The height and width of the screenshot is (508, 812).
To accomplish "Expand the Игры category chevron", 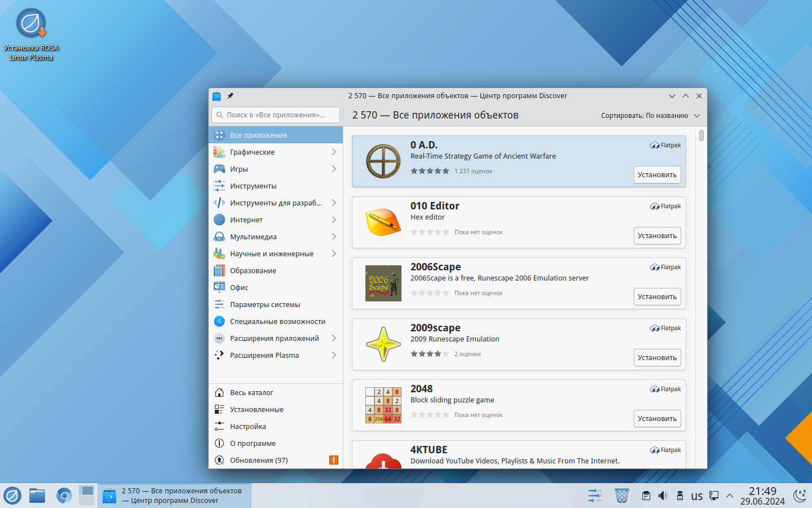I will 334,169.
